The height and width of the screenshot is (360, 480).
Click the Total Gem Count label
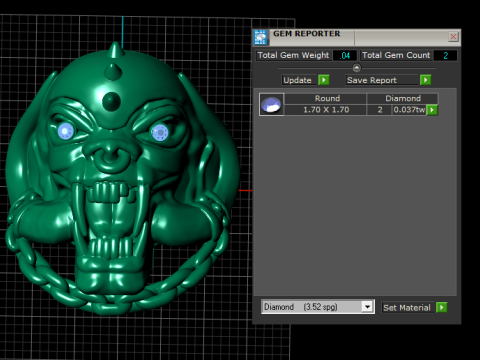coord(396,55)
